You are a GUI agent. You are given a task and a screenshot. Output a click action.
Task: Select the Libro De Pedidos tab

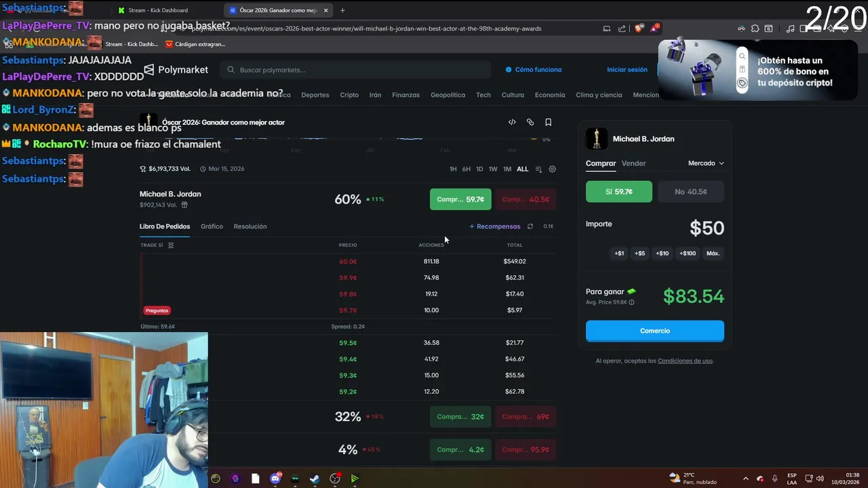tap(165, 226)
